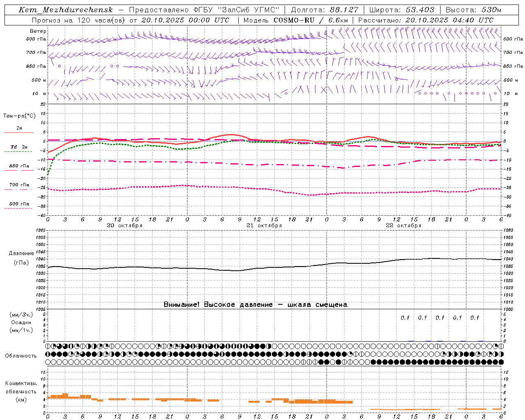
Task: Click the 850 гПа temperature legend entry
Action: click(19, 166)
